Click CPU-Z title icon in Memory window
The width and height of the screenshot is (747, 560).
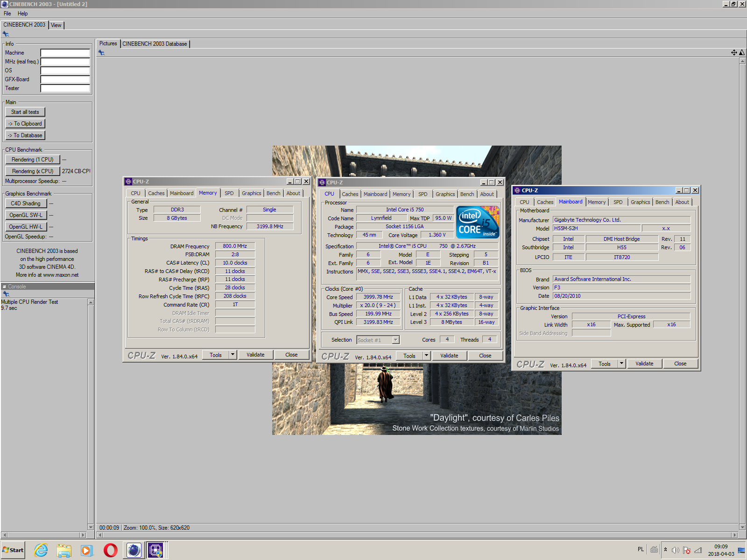(x=128, y=182)
